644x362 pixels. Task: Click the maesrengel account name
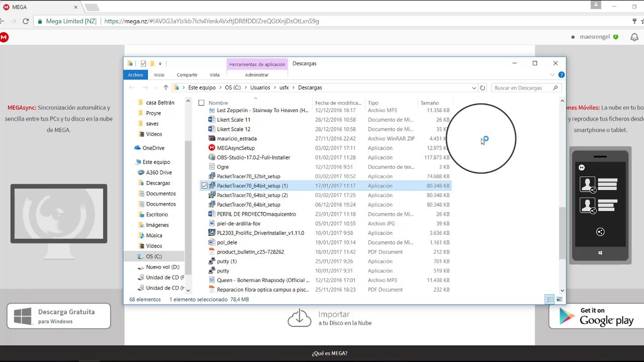[595, 37]
